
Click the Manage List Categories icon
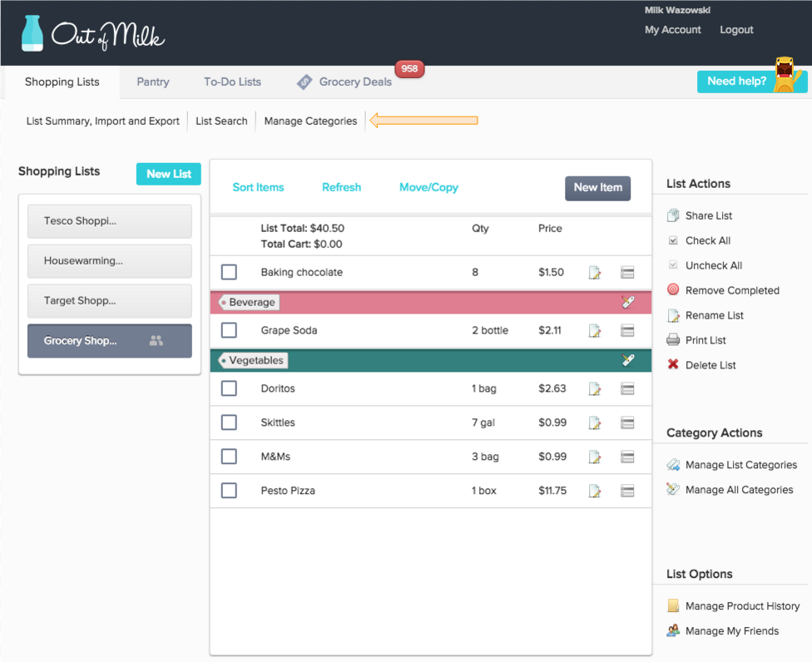pos(673,465)
